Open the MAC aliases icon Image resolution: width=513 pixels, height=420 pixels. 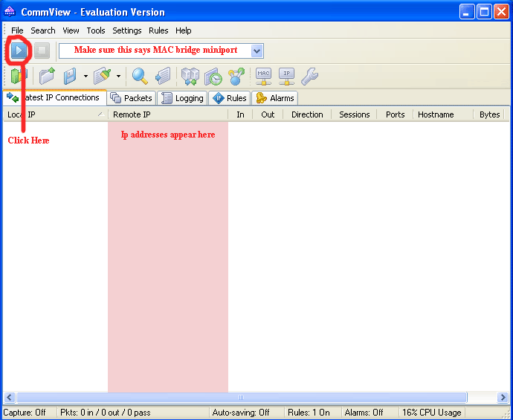pyautogui.click(x=263, y=77)
